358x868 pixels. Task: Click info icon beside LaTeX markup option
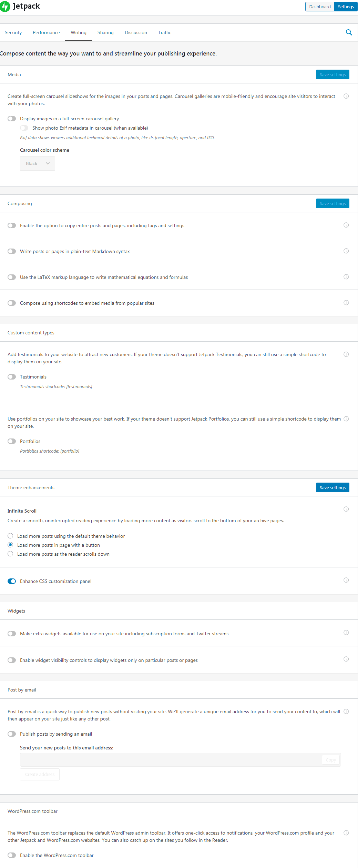pyautogui.click(x=346, y=277)
